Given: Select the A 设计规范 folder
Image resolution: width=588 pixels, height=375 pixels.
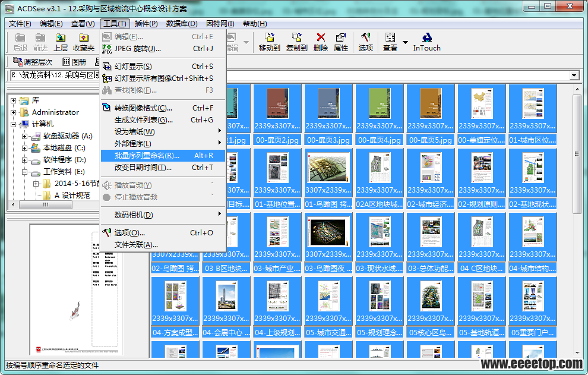Looking at the screenshot, I should click(67, 195).
